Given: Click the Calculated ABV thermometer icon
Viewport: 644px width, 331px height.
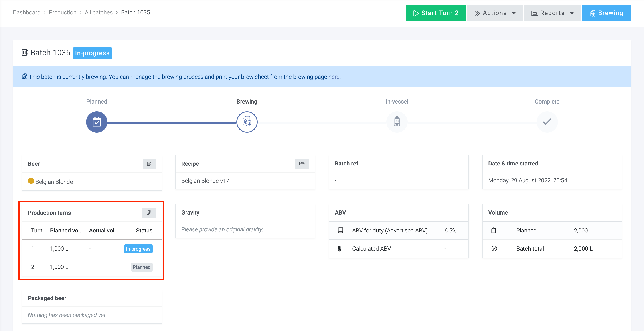Looking at the screenshot, I should pos(340,249).
